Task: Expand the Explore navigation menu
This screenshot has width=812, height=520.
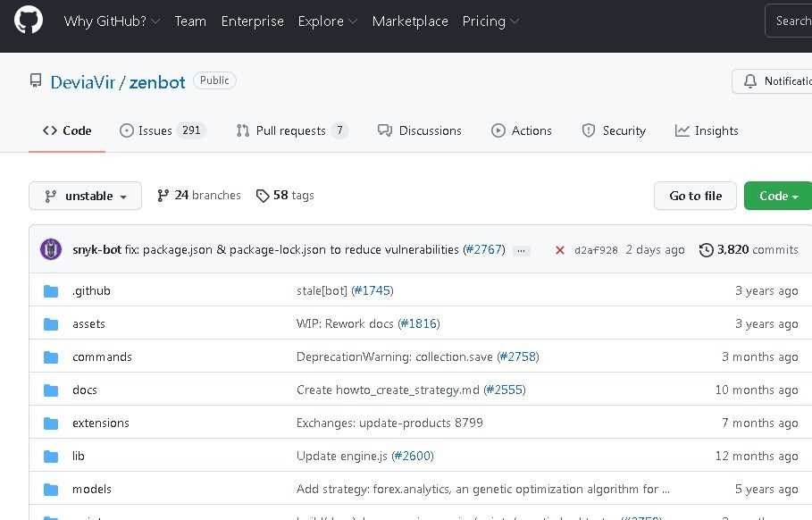Action: click(327, 21)
